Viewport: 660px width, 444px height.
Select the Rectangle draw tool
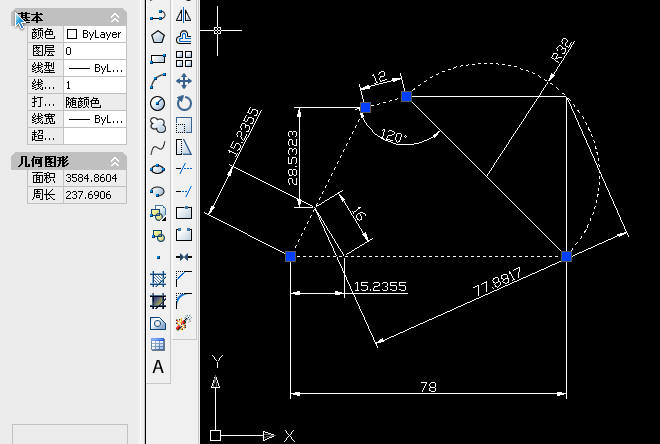158,59
